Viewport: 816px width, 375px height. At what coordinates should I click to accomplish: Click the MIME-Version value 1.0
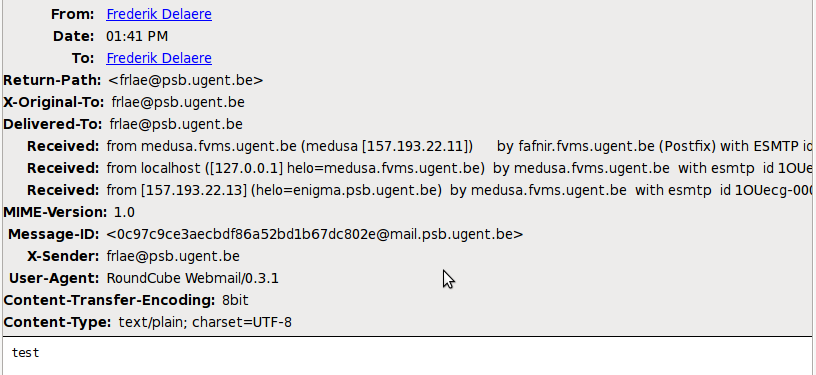point(124,212)
